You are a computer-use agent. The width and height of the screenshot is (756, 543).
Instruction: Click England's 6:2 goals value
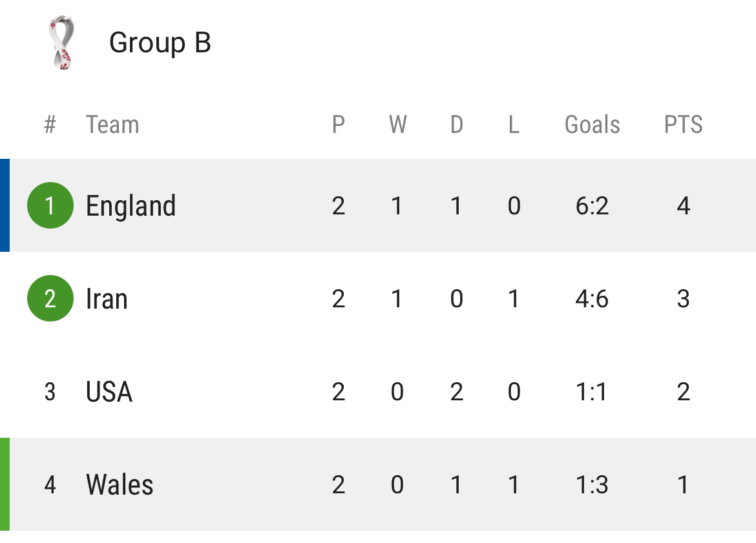[x=592, y=206]
